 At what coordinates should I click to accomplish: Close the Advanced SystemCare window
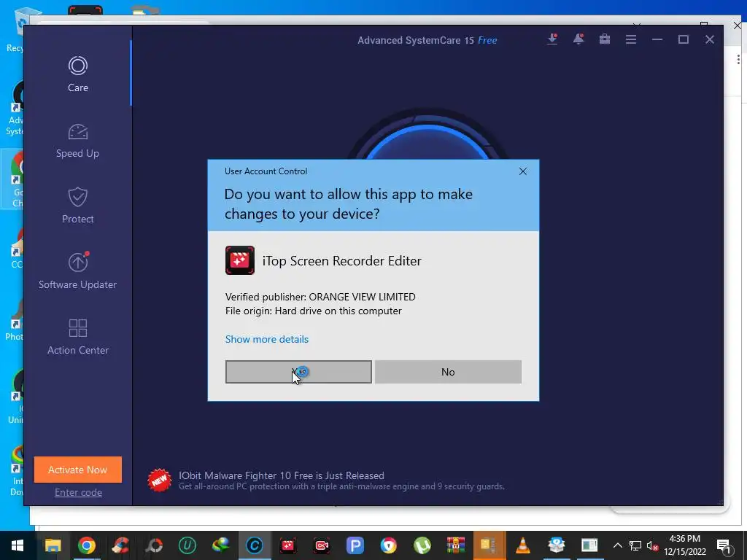tap(710, 39)
